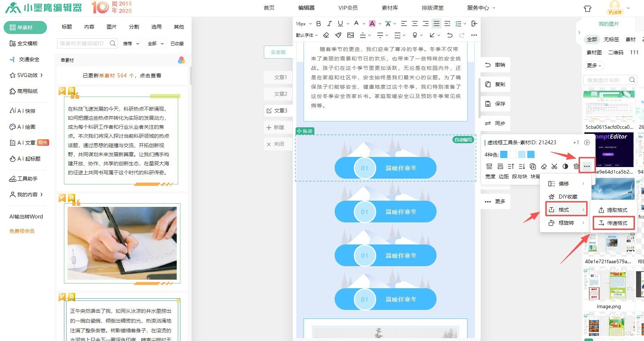Click the 复制 copy button in the side panel

coord(495,84)
